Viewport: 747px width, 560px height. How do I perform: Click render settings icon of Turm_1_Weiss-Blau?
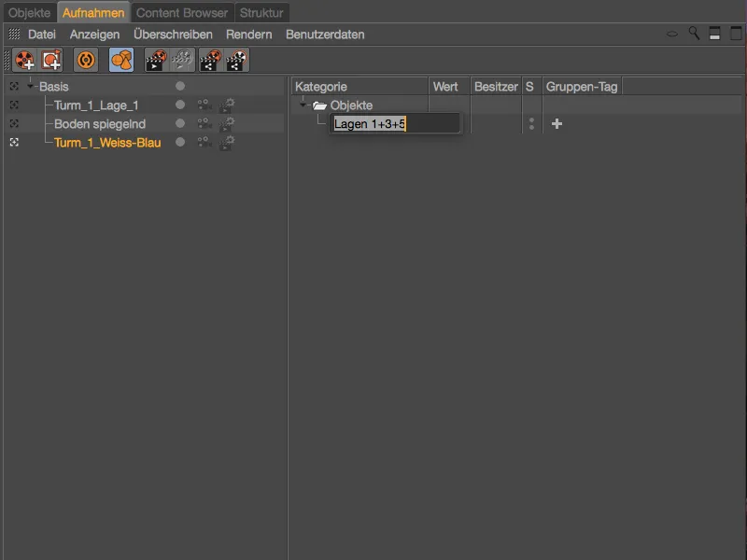click(226, 143)
